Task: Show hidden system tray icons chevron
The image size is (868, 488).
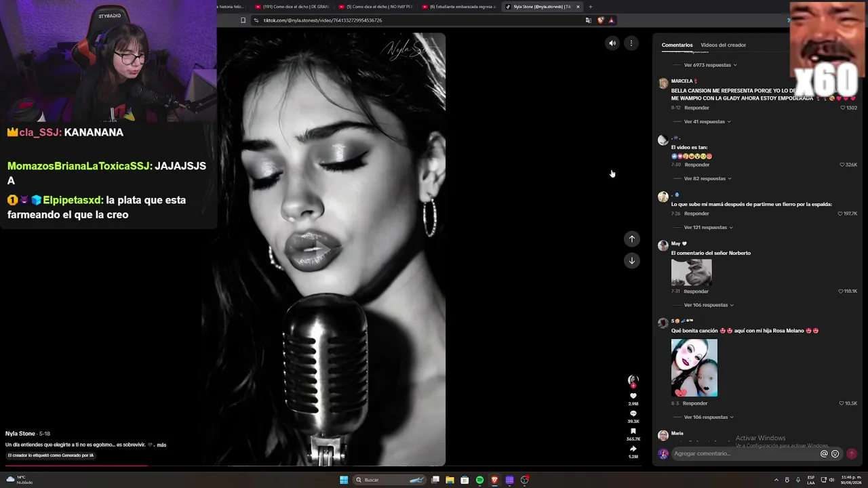Action: coord(776,480)
